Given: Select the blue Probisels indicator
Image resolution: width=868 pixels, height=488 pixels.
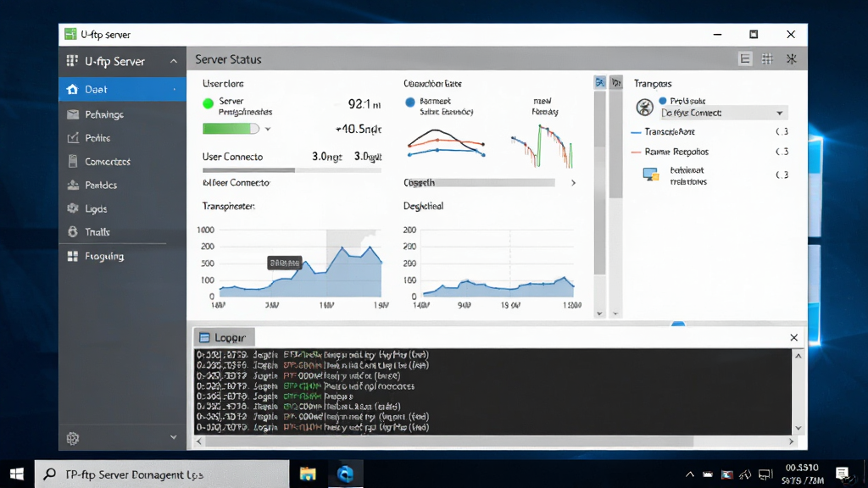Looking at the screenshot, I should 663,101.
